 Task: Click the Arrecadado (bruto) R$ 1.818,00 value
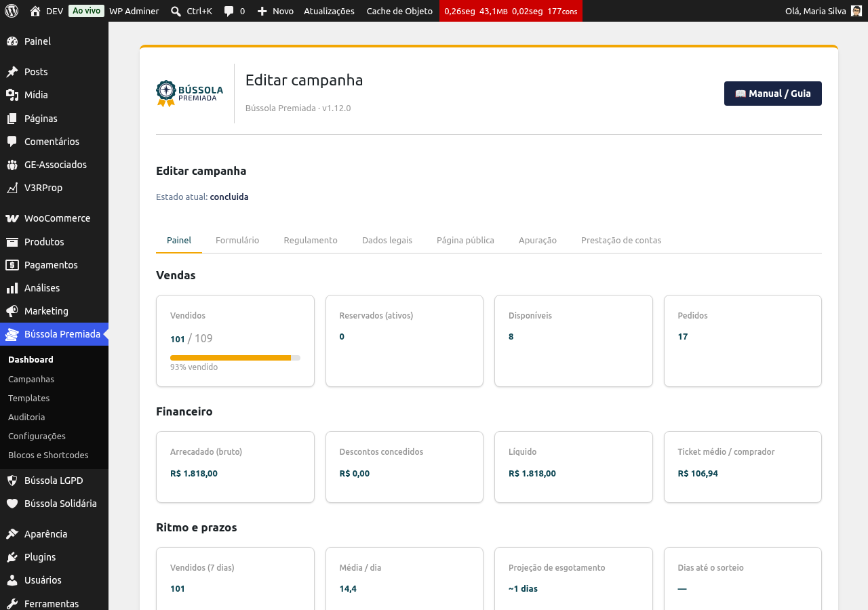(x=194, y=474)
